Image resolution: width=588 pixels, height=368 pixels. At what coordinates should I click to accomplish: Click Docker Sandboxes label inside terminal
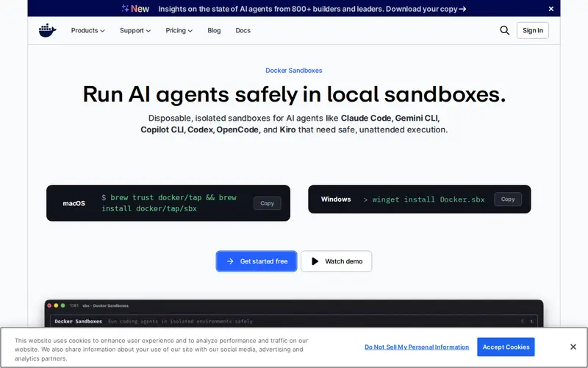point(79,322)
